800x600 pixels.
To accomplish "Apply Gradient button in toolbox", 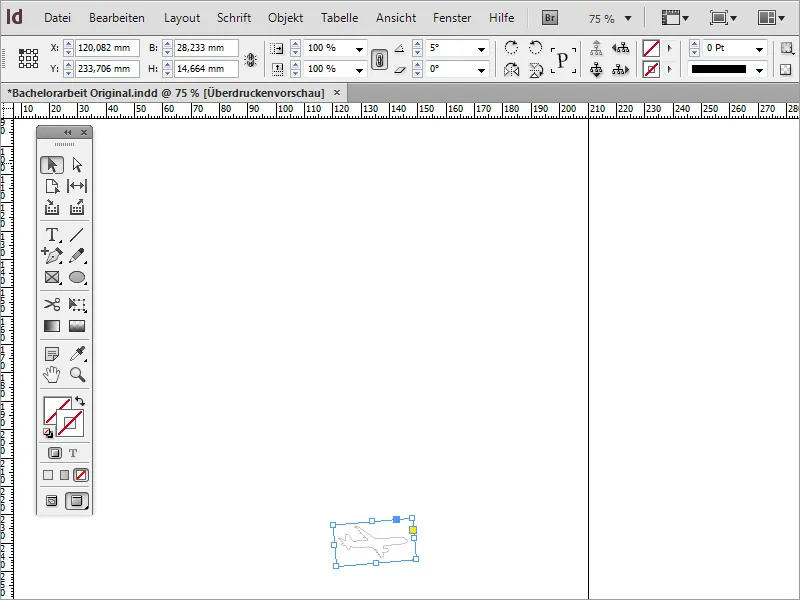I will (x=64, y=475).
